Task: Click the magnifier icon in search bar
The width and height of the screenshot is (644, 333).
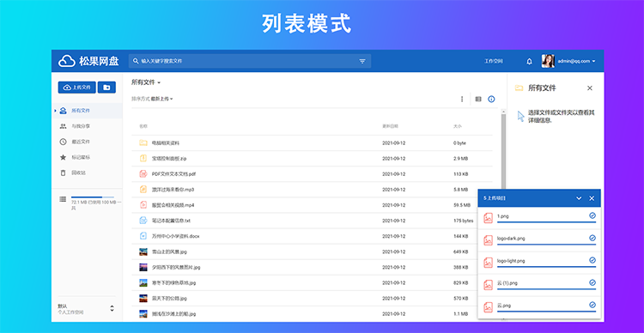Action: [x=136, y=61]
